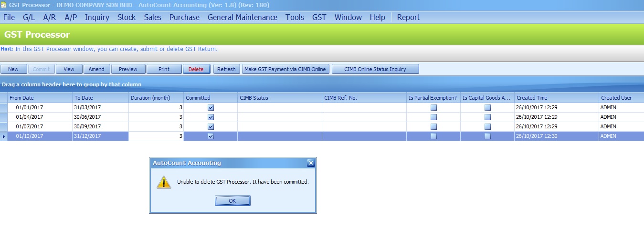
Task: Toggle Is Capital Goods checkbox for 01/07/2017 row
Action: (x=487, y=127)
